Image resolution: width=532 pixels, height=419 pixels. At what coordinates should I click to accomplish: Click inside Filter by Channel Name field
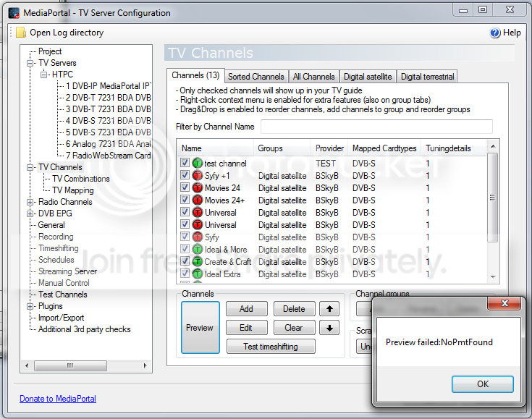(376, 127)
